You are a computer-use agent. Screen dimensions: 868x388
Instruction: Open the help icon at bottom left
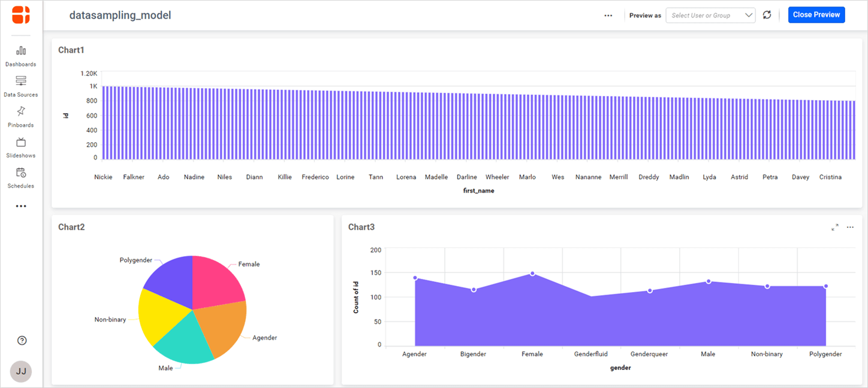[x=22, y=340]
